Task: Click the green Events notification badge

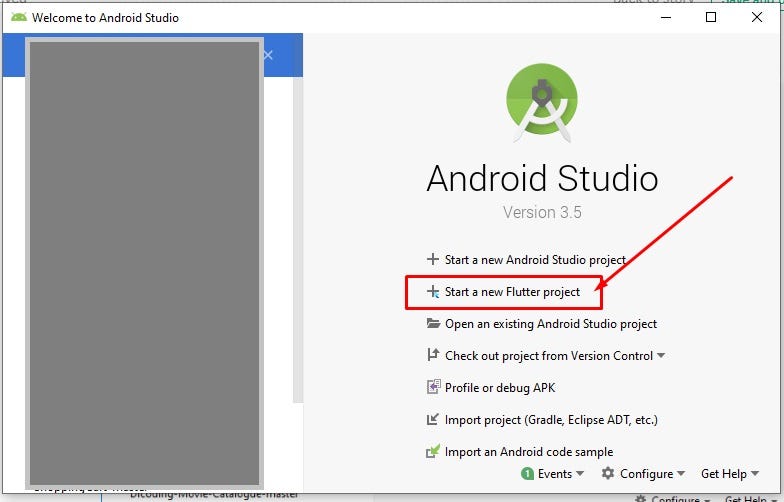Action: coord(527,474)
